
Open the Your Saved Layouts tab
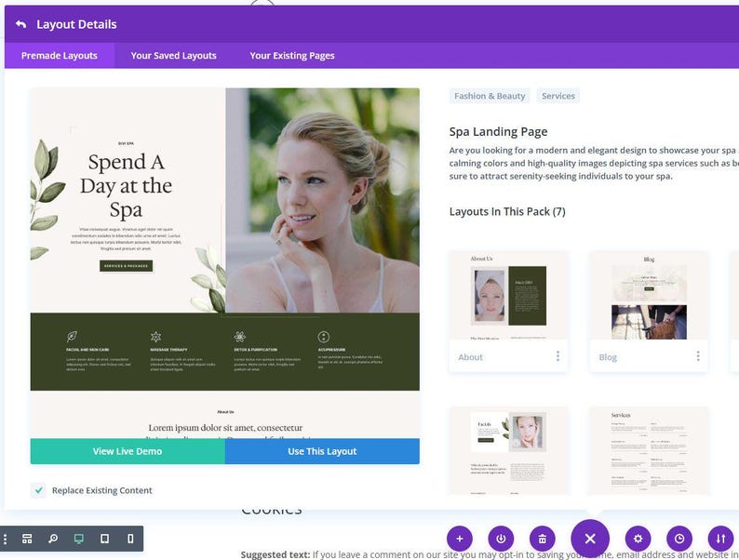(x=173, y=56)
